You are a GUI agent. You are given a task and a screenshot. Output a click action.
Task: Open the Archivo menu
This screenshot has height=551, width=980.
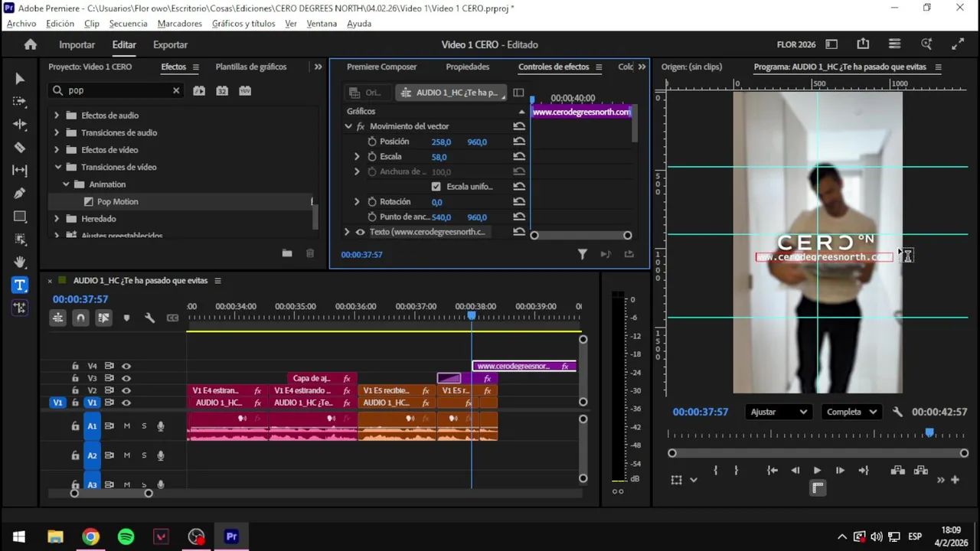point(21,24)
